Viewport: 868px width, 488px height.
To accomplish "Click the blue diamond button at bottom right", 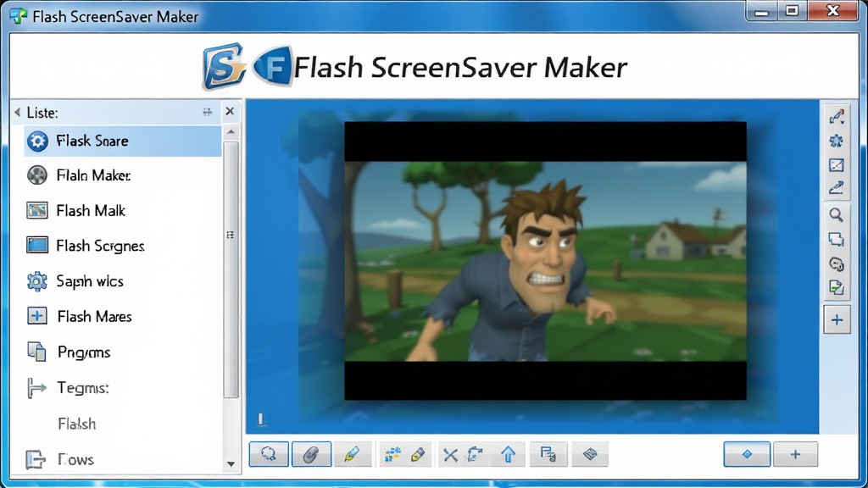I will coord(747,454).
